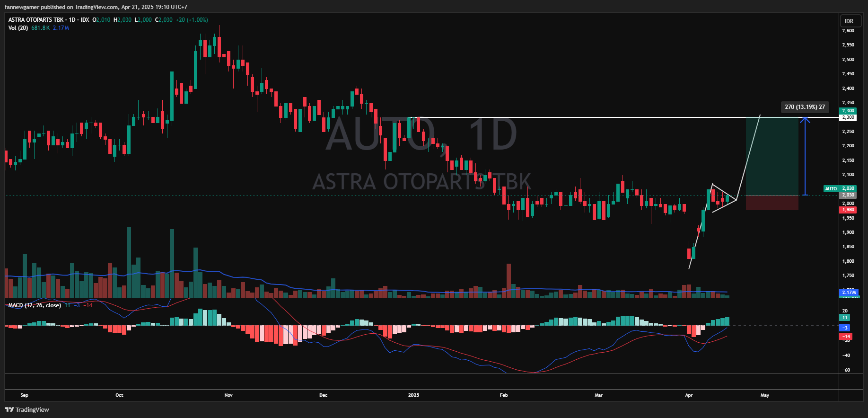Click the 2,550 price axis label

coord(848,45)
